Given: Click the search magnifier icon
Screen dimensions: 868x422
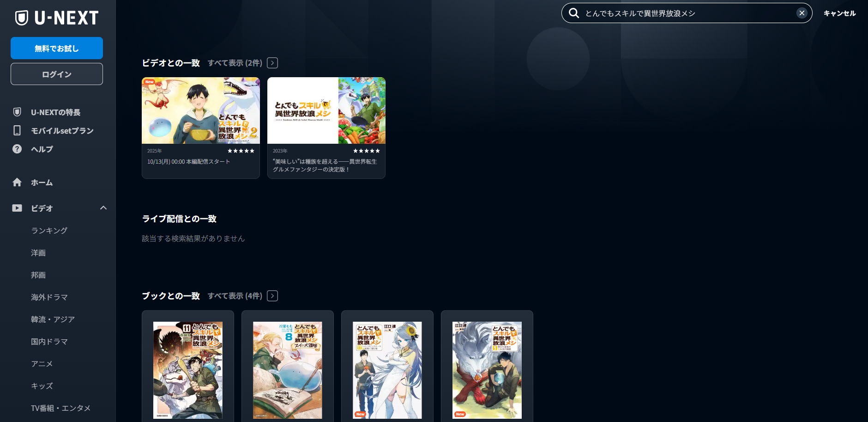Looking at the screenshot, I should [574, 13].
